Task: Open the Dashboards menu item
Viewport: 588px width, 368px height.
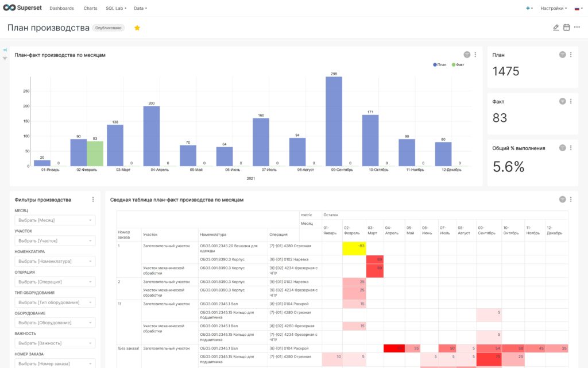Action: (x=61, y=8)
